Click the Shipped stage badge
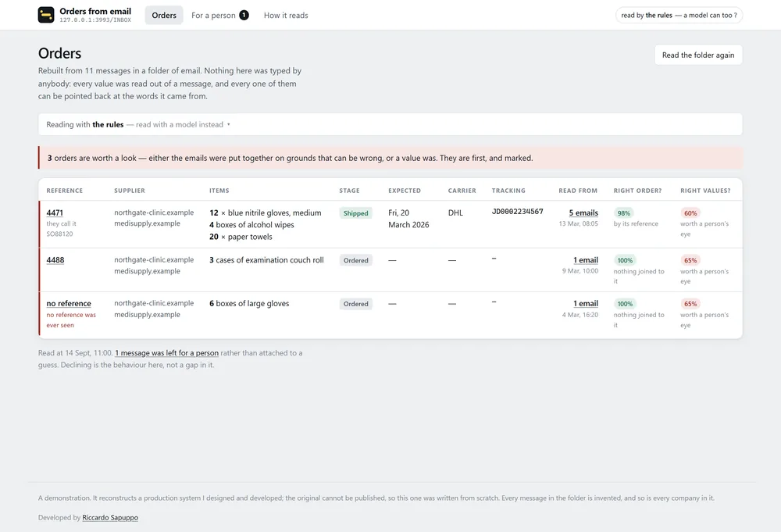The width and height of the screenshot is (781, 532). [x=355, y=213]
